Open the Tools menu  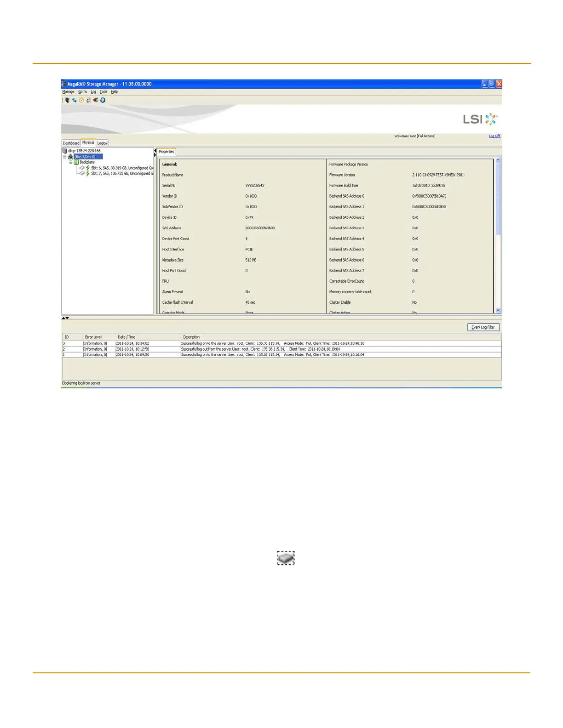pos(103,92)
